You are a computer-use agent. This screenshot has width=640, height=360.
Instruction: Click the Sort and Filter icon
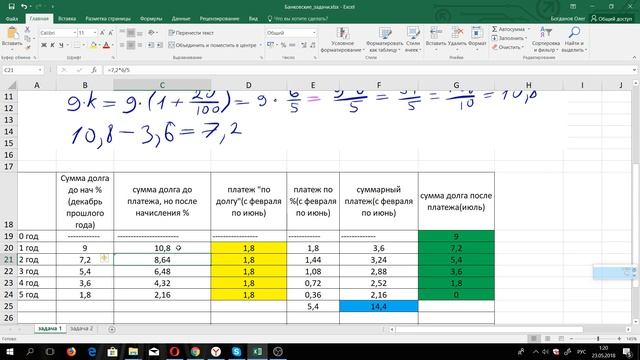[545, 33]
